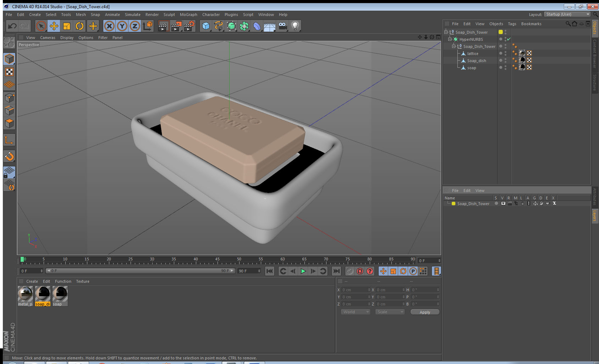Click the Soap_Dish_Tower layer color in Layers
The image size is (599, 364).
pos(454,204)
